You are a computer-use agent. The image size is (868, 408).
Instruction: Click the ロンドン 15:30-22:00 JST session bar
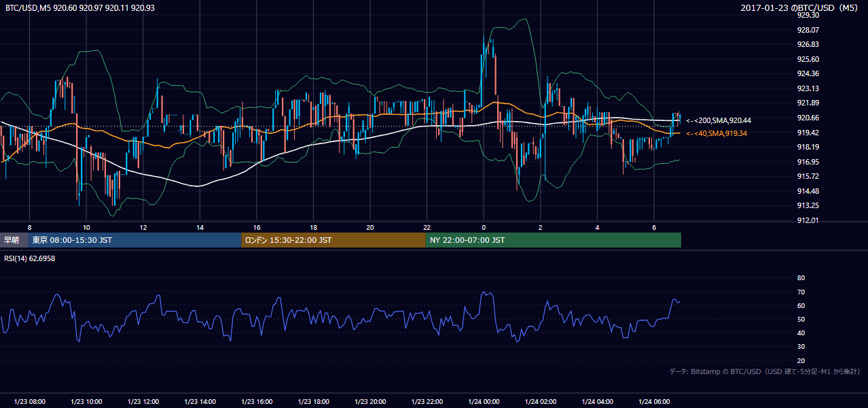pyautogui.click(x=333, y=240)
